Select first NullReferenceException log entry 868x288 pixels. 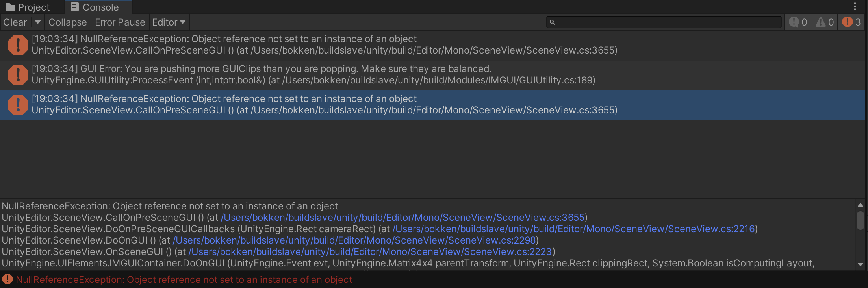(432, 45)
